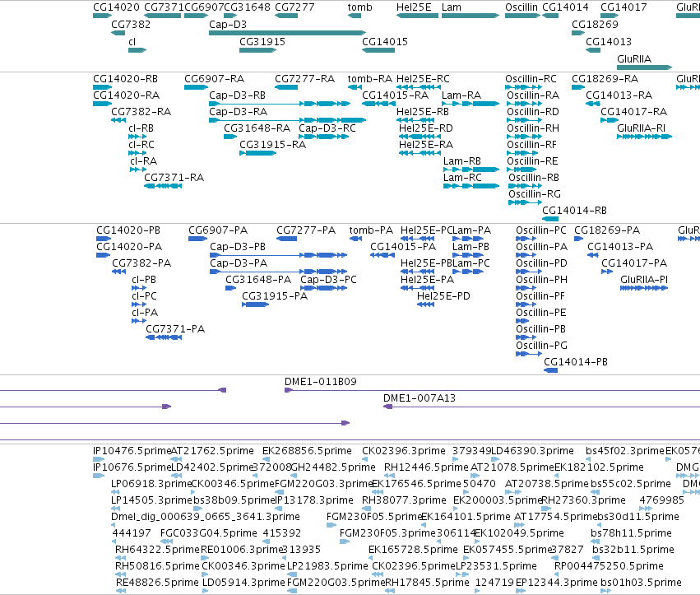The width and height of the screenshot is (700, 595).
Task: Click EST label RE48826.5prime
Action: (157, 583)
